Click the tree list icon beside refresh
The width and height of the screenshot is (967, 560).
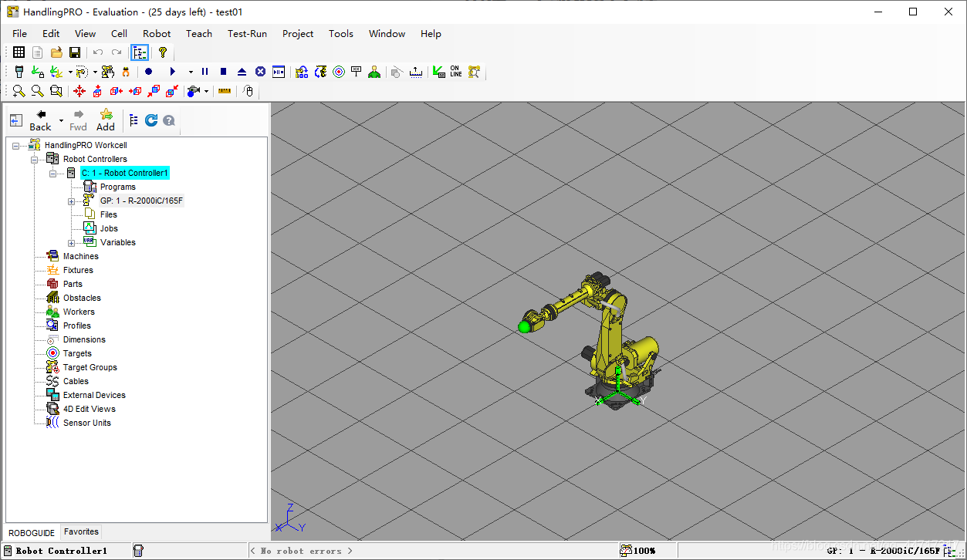(134, 120)
